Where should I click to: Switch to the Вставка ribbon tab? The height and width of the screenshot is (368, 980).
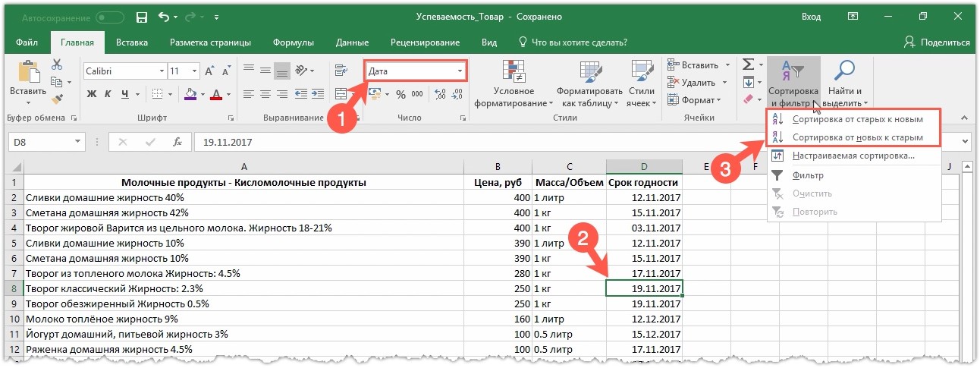pos(132,42)
